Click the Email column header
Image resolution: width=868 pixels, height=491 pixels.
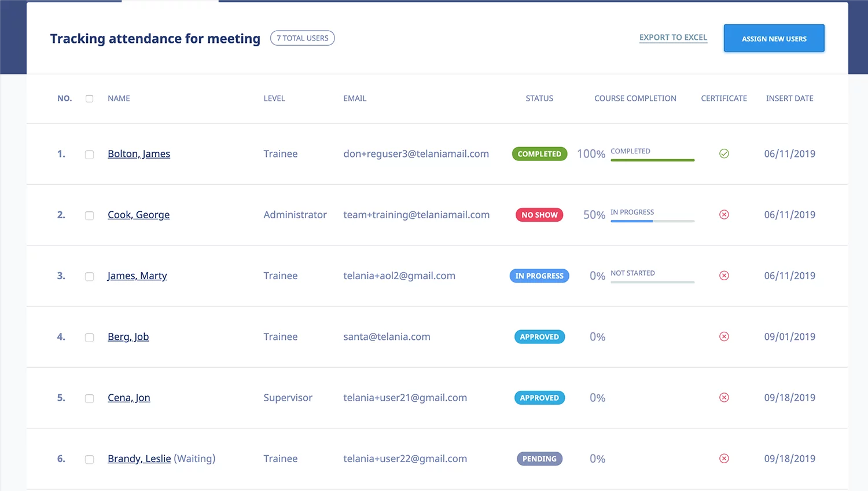(x=355, y=98)
